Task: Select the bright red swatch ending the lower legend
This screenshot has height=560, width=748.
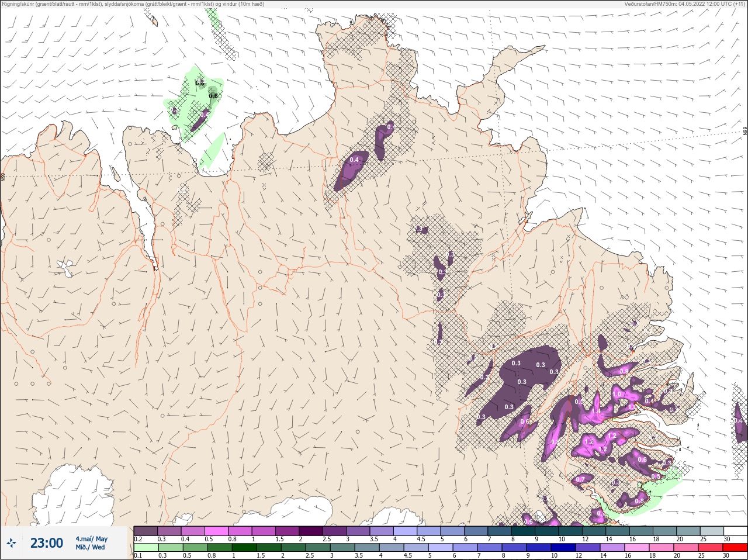Action: click(x=735, y=547)
